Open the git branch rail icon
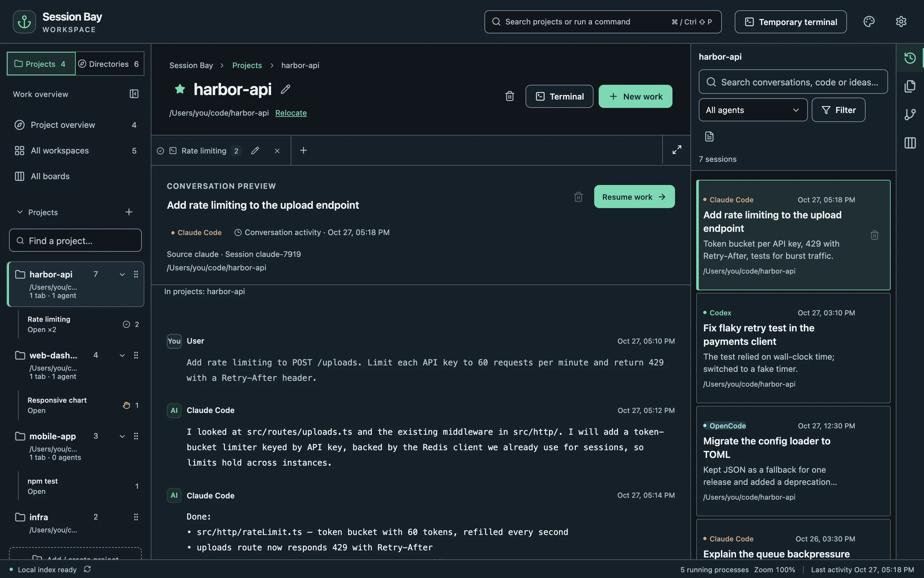924x578 pixels. (910, 115)
